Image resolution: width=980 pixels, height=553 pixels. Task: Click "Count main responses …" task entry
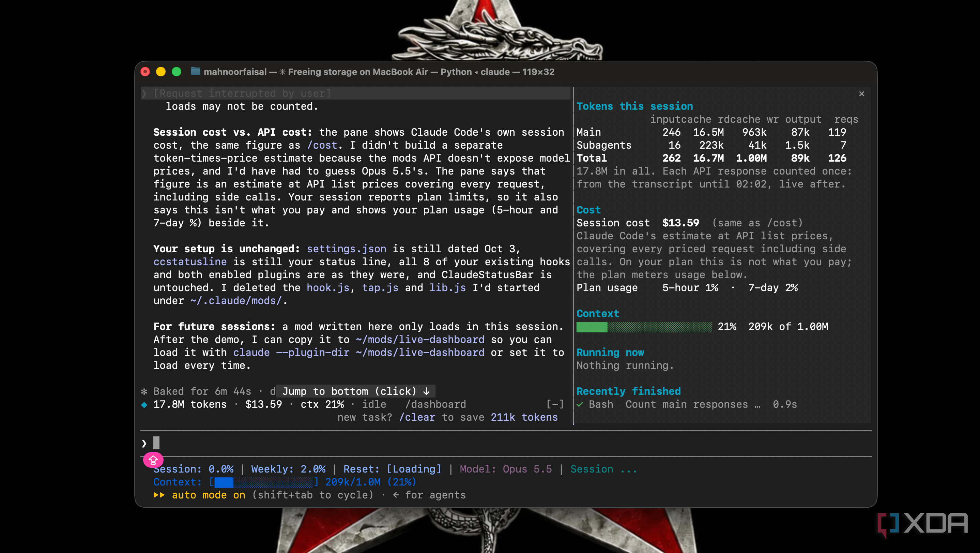(x=693, y=404)
